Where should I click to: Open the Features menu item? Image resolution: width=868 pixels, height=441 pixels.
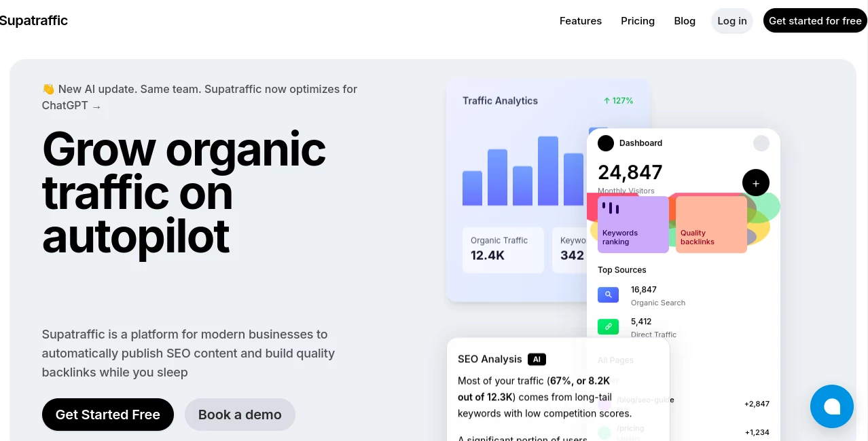(580, 21)
